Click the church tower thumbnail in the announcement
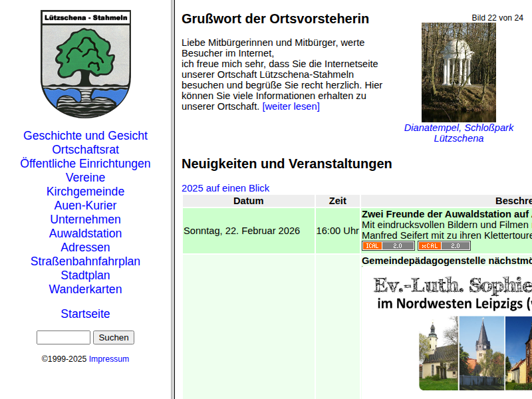 [x=480, y=352]
